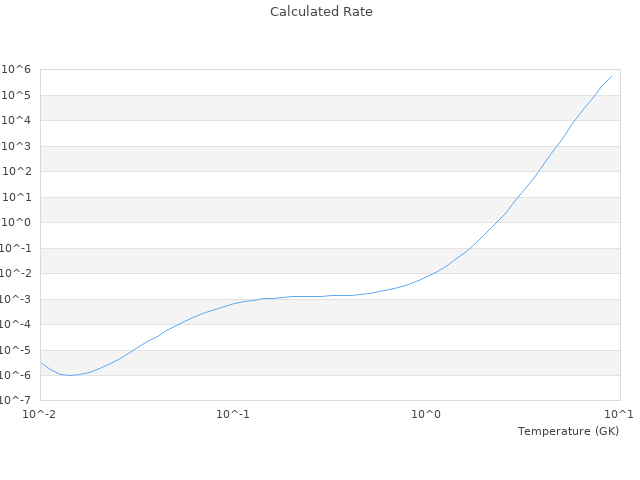
Task: Select the 10^-2 label on the y-axis
Action: click(16, 274)
